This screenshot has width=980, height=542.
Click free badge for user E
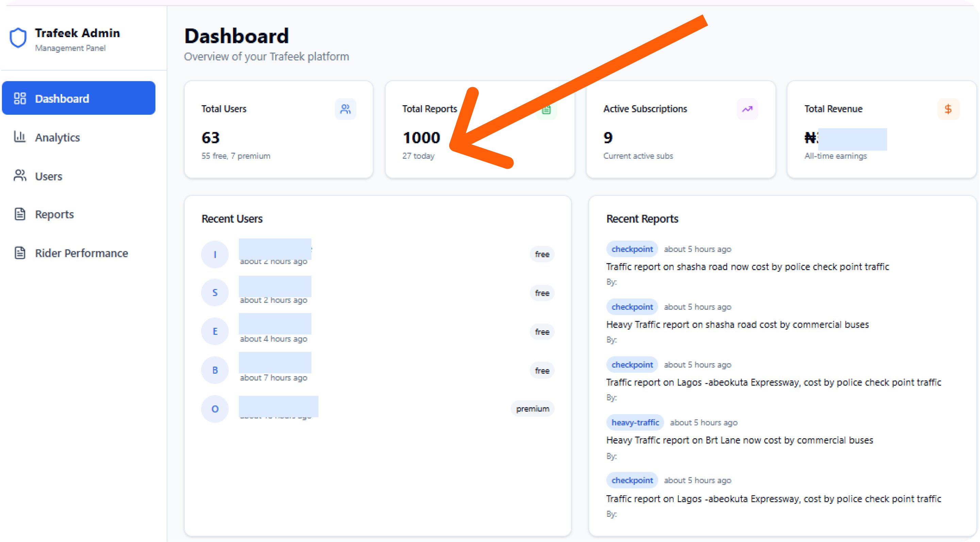(542, 332)
